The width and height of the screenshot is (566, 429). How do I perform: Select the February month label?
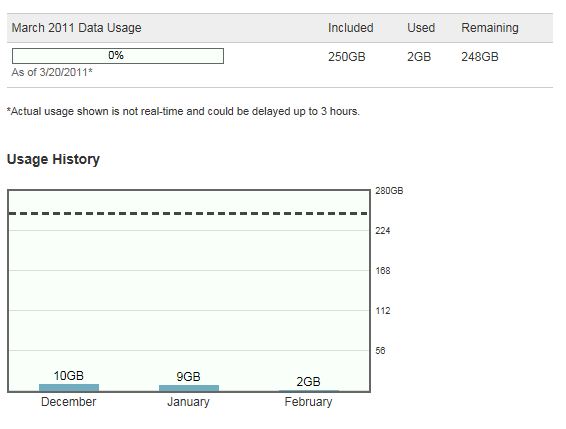[x=308, y=402]
